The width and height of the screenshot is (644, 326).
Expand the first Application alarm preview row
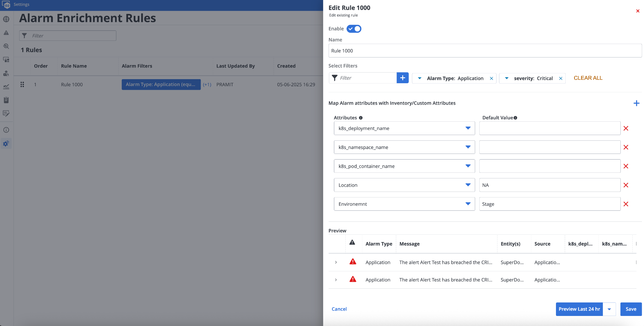pos(336,262)
